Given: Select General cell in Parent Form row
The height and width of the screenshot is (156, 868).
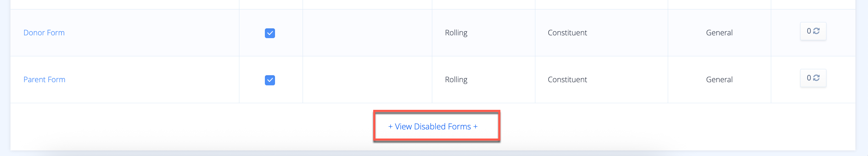Looking at the screenshot, I should [x=719, y=79].
